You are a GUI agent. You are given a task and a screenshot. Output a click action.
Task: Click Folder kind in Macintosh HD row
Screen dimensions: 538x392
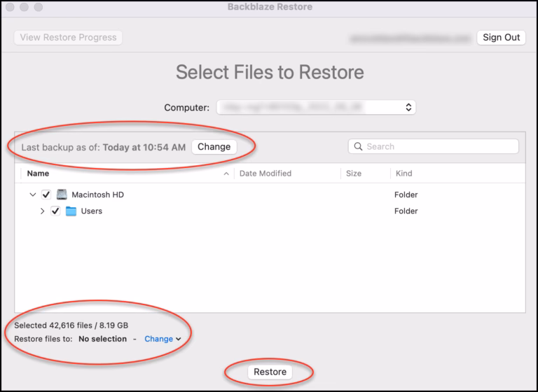(406, 195)
